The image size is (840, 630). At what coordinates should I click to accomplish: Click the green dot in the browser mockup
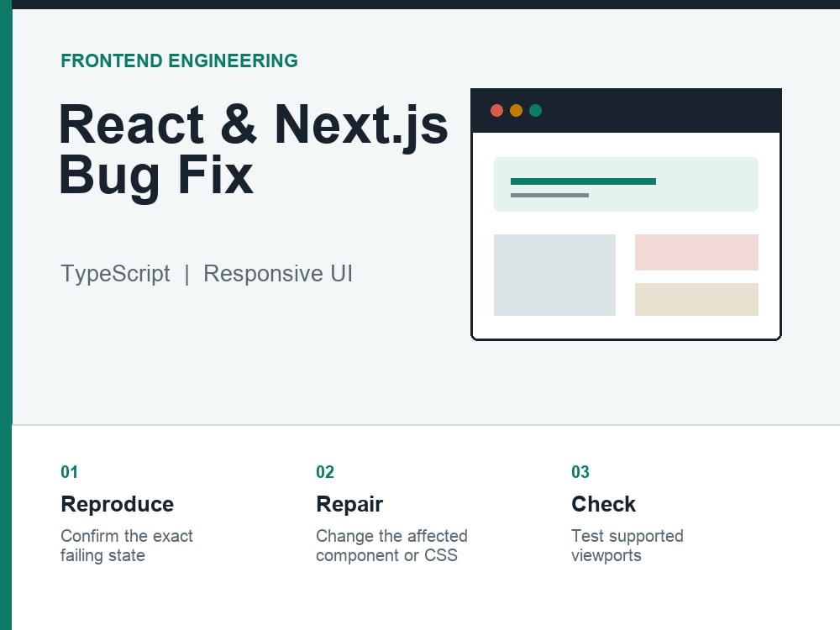535,110
